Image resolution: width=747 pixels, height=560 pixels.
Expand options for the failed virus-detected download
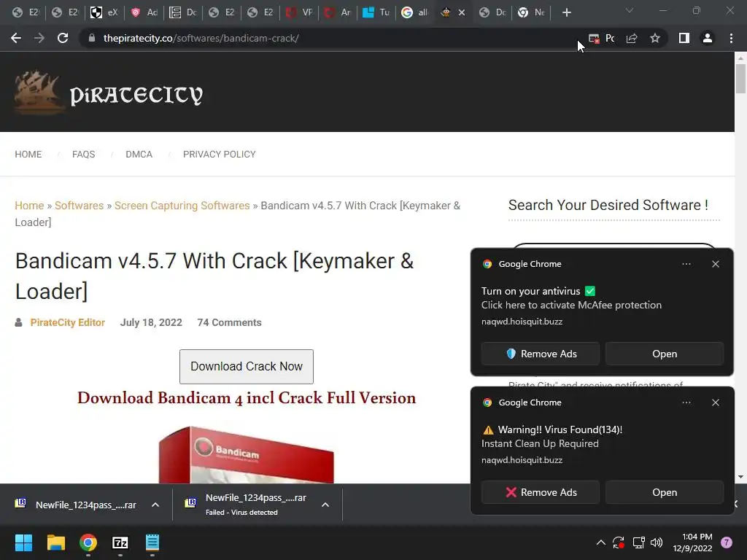(x=325, y=505)
